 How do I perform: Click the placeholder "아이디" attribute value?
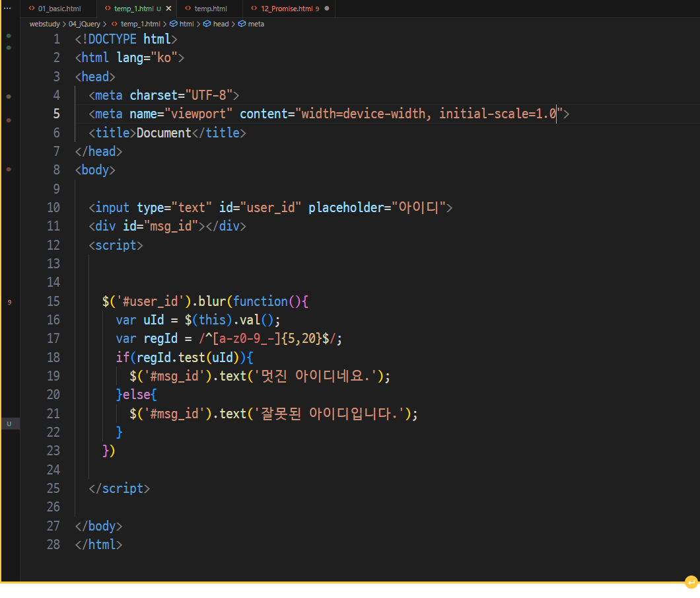pos(418,207)
